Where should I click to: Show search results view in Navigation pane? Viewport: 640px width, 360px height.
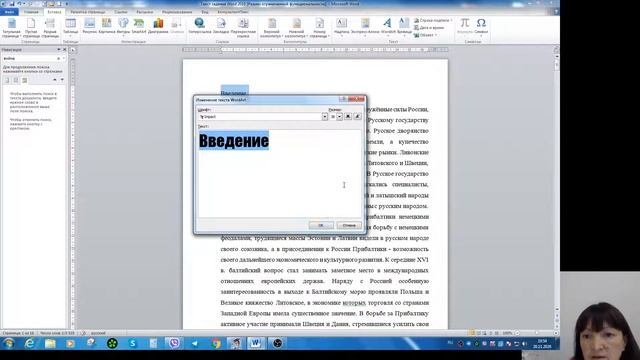(x=24, y=80)
